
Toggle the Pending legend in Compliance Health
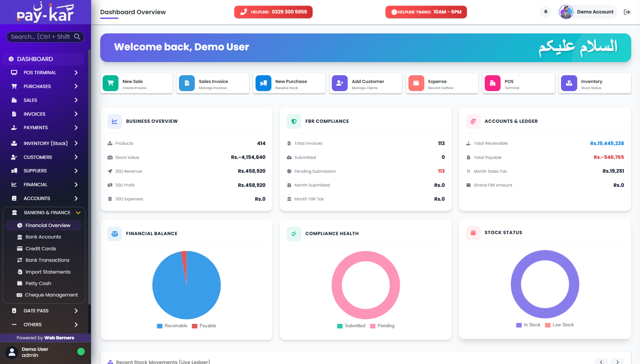(382, 326)
